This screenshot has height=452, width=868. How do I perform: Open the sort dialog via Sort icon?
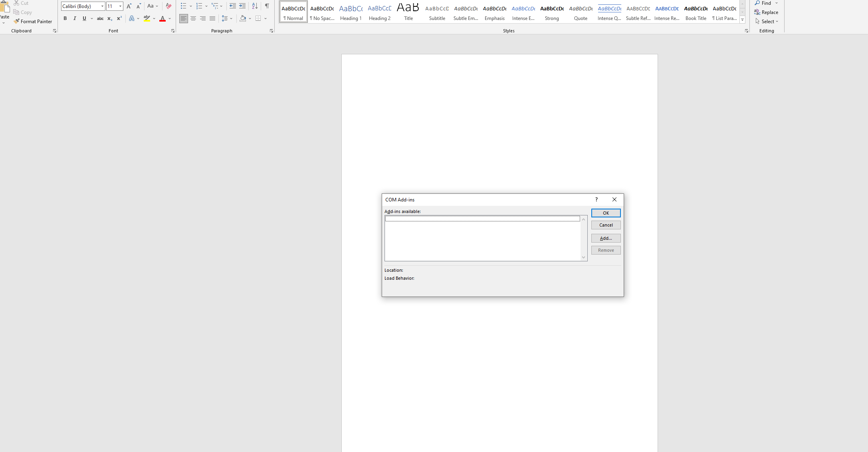coord(255,6)
